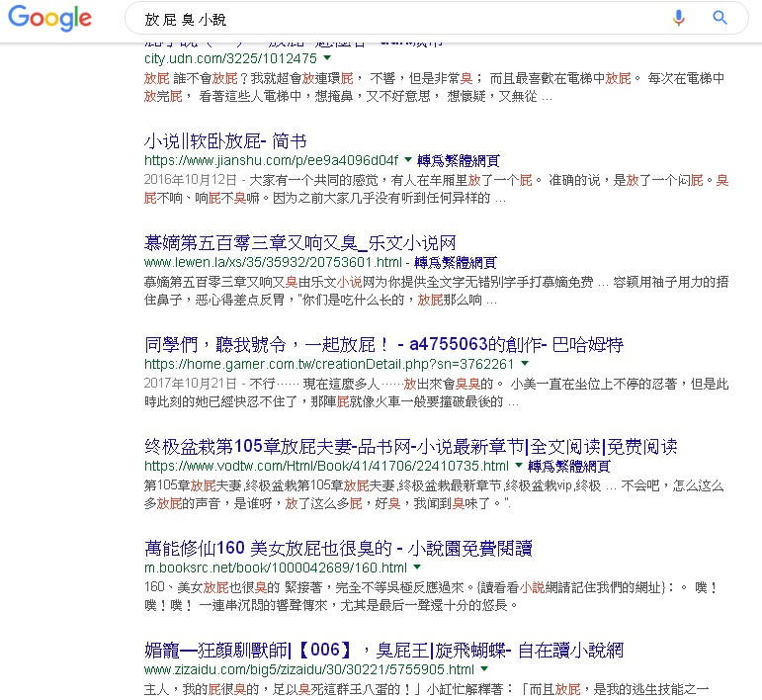This screenshot has width=762, height=700.
Task: Expand the arrow beside m.booksrc.net URL
Action: coord(417,568)
